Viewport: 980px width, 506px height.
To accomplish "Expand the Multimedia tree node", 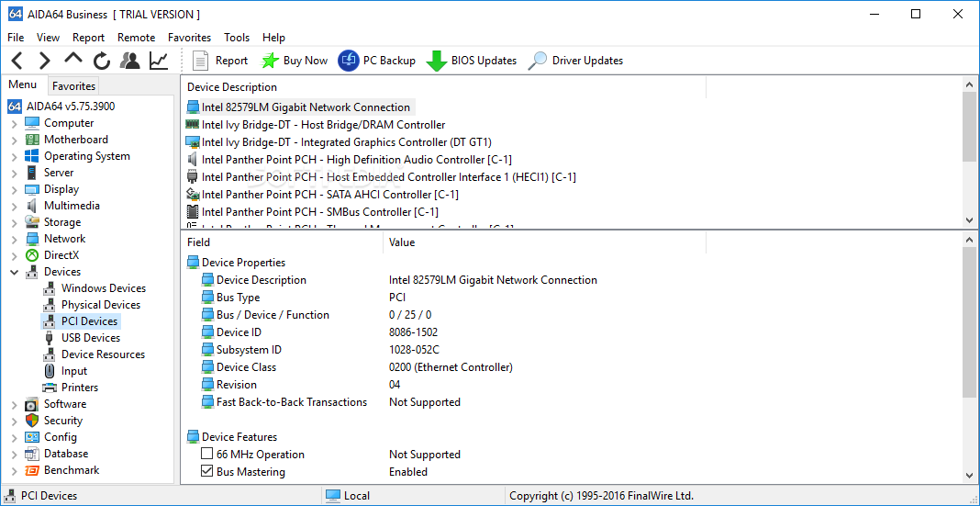I will pos(15,206).
